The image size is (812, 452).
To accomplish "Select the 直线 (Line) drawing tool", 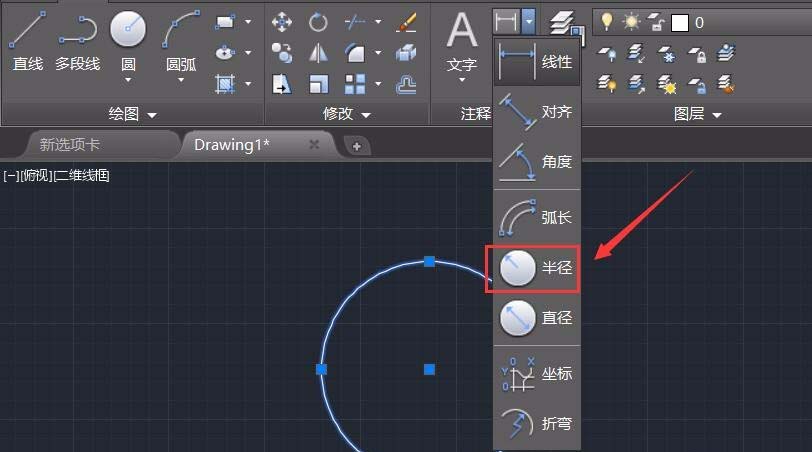I will (27, 41).
